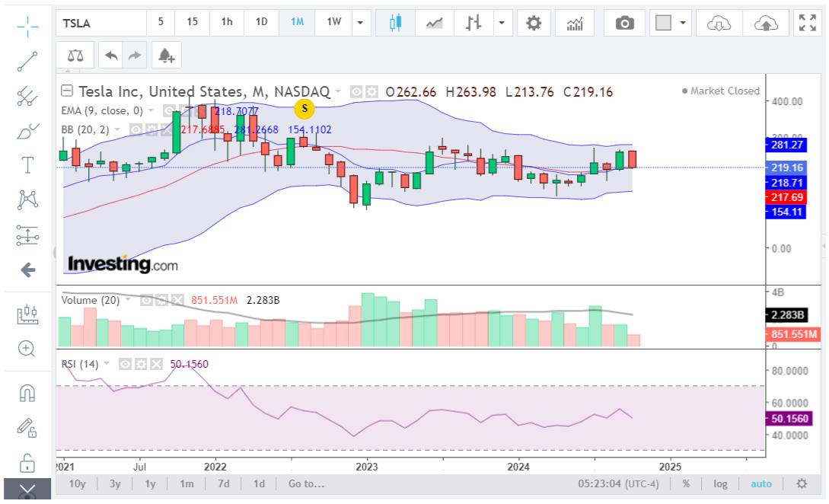Set range to 3y
Screen dimensions: 829x504
coord(115,484)
